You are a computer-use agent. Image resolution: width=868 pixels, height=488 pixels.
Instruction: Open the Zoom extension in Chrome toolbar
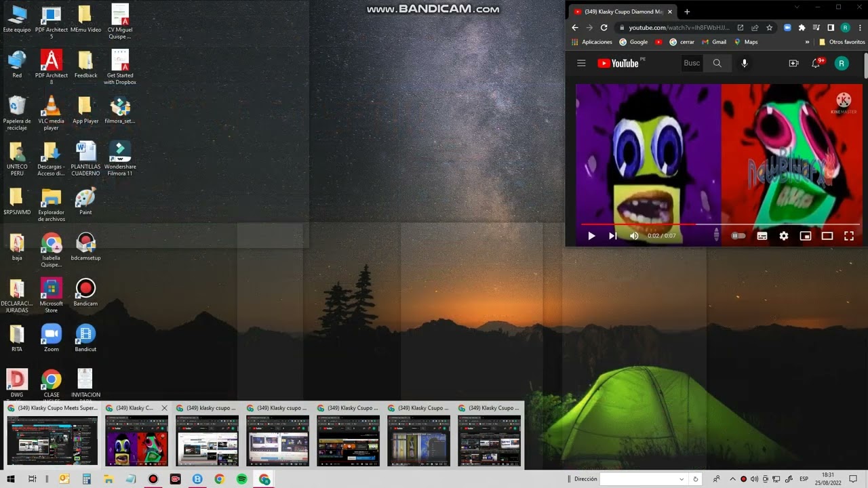[787, 28]
